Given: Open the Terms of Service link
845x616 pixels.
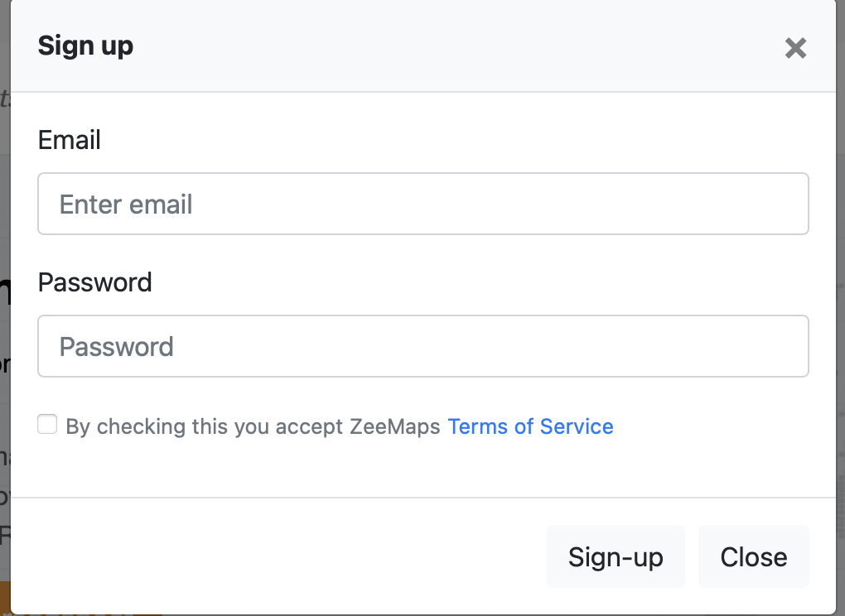Looking at the screenshot, I should coord(530,427).
